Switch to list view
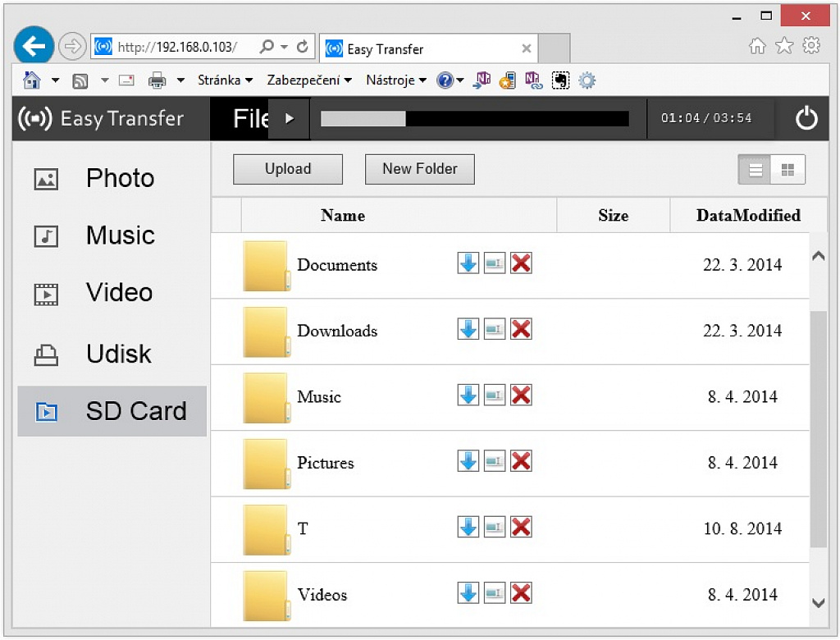The image size is (840, 640). (x=755, y=170)
